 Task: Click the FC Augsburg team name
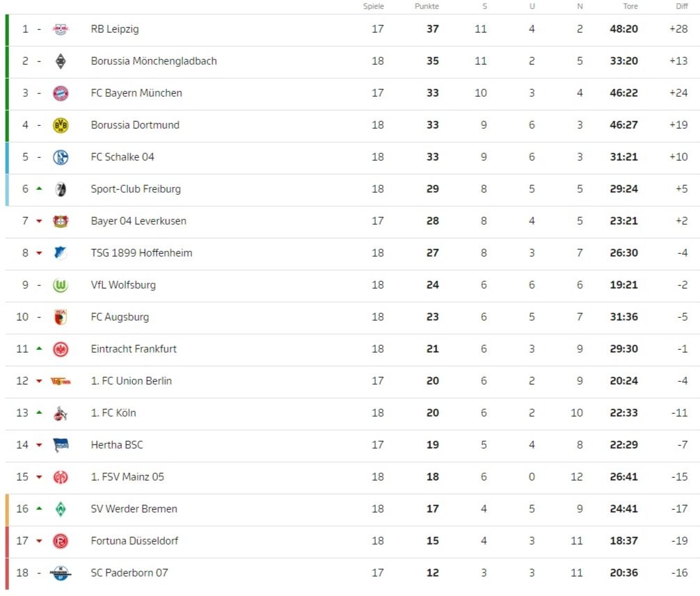120,317
